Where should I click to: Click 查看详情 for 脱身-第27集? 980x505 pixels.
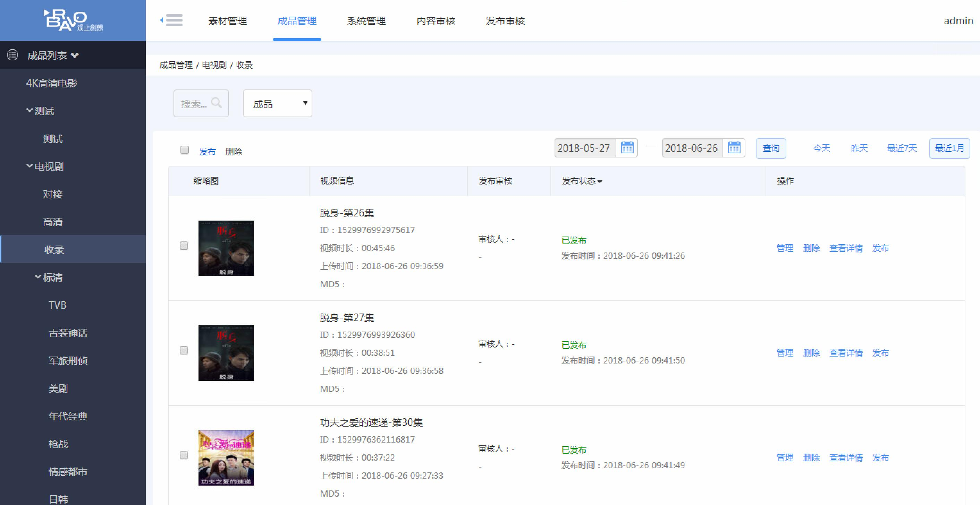(x=846, y=353)
